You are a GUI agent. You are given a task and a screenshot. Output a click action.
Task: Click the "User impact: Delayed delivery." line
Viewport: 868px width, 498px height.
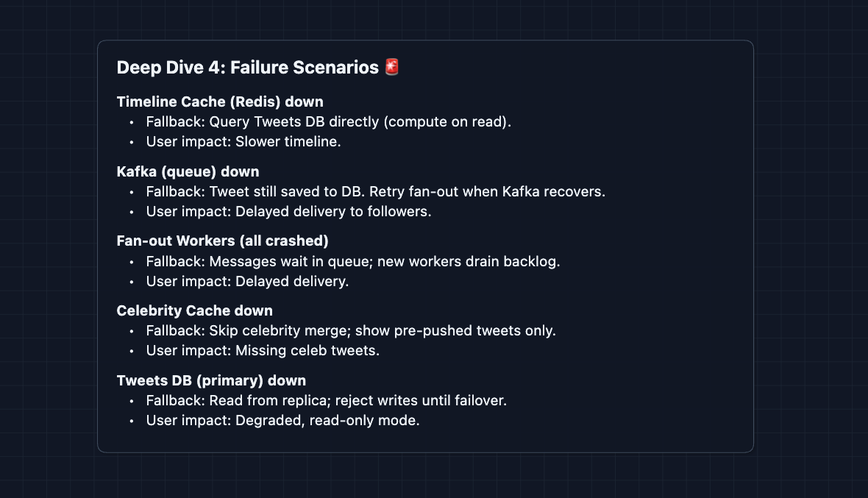[x=247, y=282]
